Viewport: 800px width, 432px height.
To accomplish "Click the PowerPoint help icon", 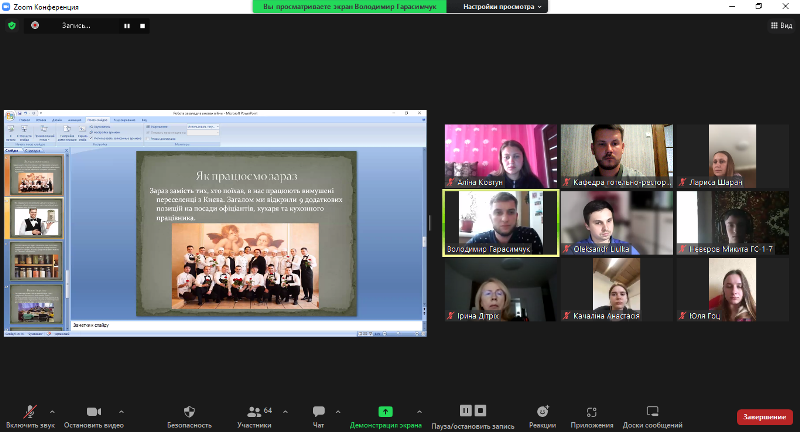I will (x=423, y=120).
